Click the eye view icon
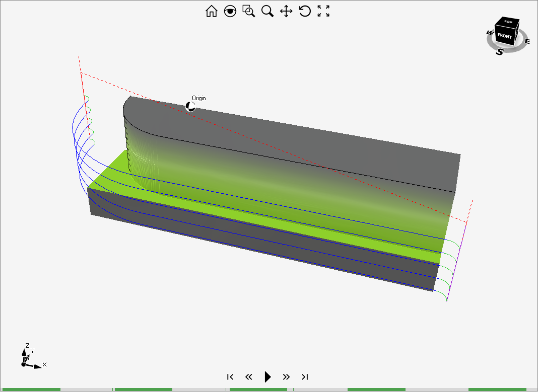Screen dimensions: 538x392 click(x=230, y=12)
